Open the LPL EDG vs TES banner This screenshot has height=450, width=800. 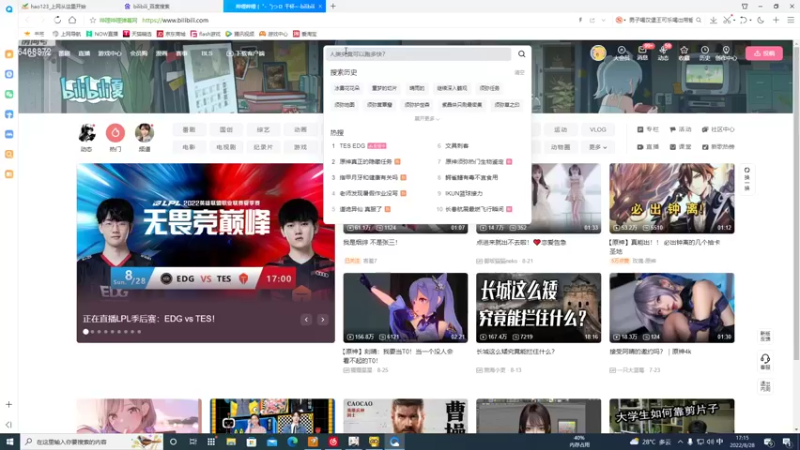pos(206,253)
